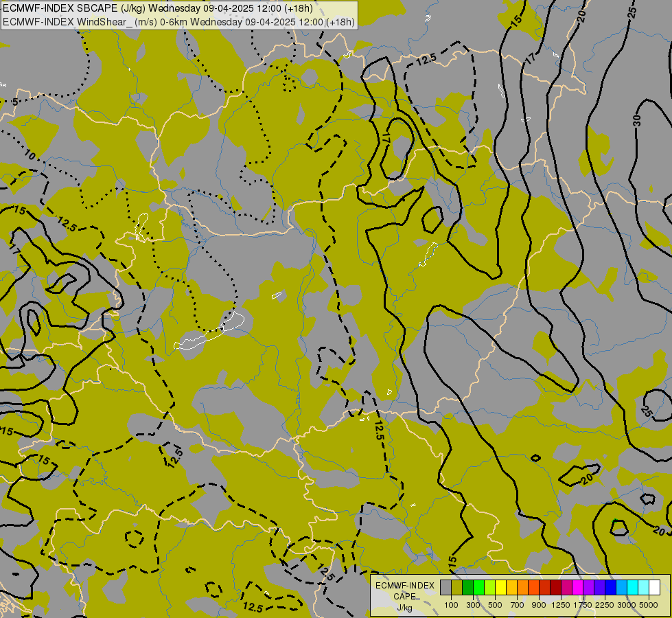Viewport: 672px width, 618px height.
Task: Click the 700 value under the legend
Action: point(518,605)
